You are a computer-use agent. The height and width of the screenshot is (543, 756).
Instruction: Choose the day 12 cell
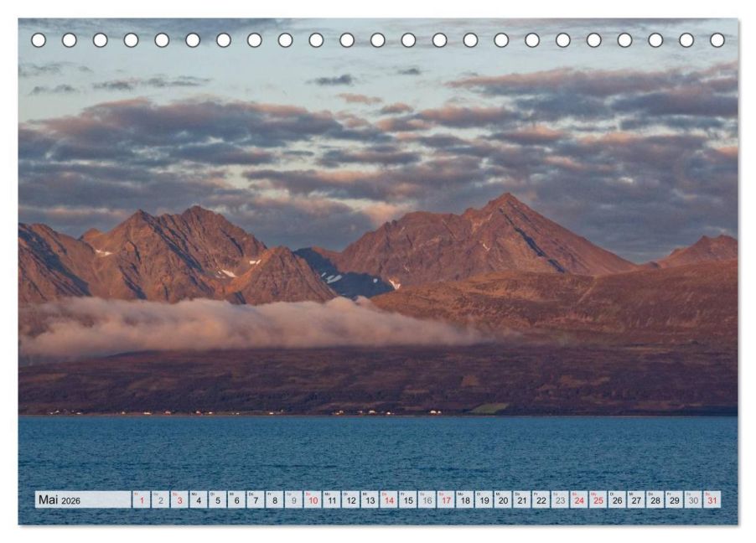click(x=351, y=499)
